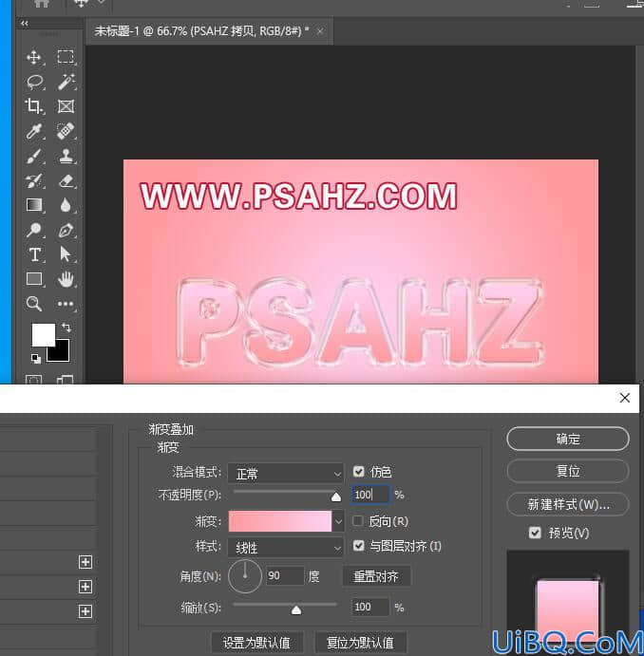Toggle the 仿色 dither checkbox
Viewport: 644px width, 656px height.
click(x=359, y=472)
